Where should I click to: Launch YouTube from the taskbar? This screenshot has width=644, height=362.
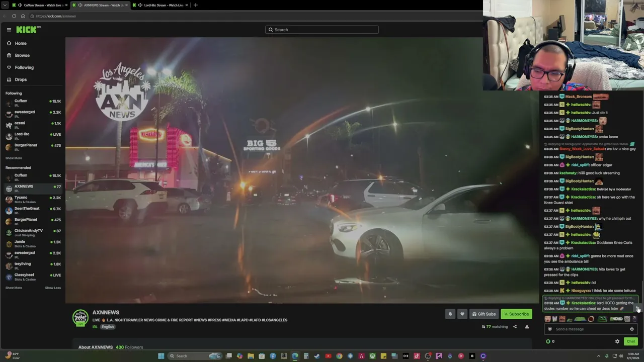click(328, 356)
